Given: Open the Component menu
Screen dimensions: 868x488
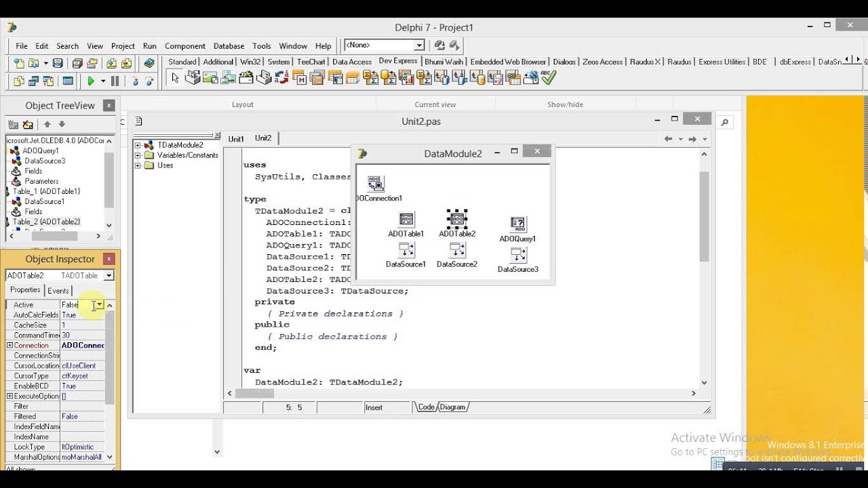Looking at the screenshot, I should point(184,46).
